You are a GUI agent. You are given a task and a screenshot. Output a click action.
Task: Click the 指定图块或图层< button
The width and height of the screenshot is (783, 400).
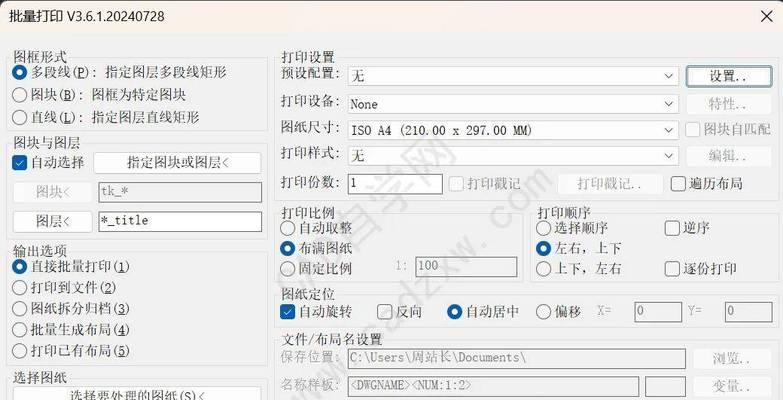tap(177, 163)
